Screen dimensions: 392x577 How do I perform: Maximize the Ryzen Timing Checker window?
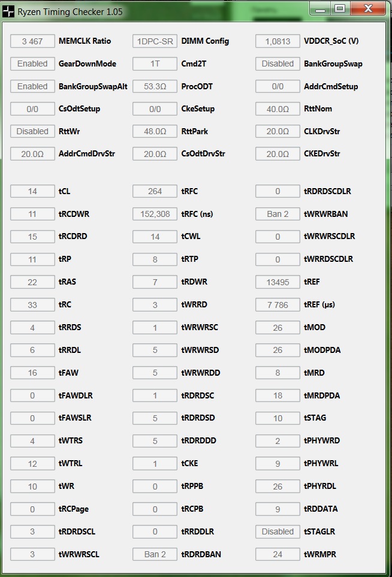coord(340,8)
